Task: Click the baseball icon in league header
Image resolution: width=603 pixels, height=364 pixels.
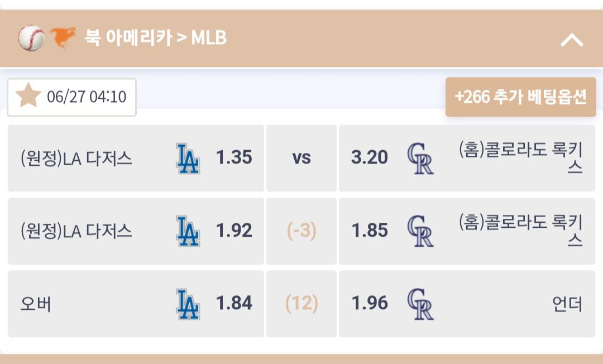Action: [31, 38]
